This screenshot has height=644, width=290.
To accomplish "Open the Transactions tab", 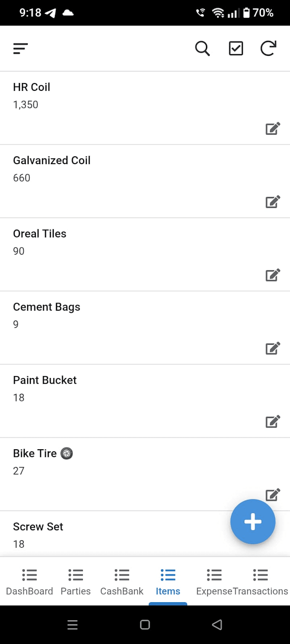I will (x=261, y=582).
